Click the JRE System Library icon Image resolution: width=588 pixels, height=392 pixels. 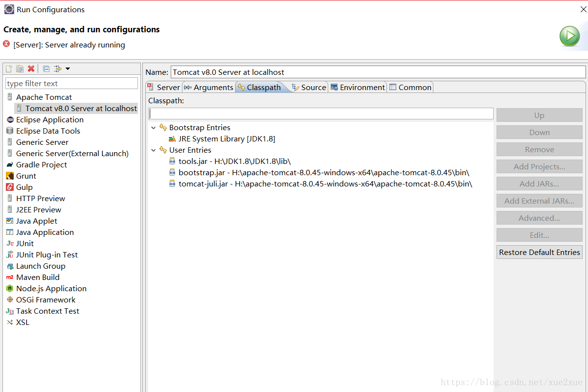coord(172,138)
